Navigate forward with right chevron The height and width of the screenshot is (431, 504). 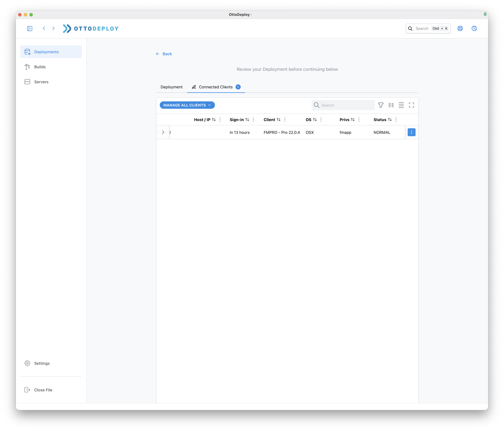point(53,28)
